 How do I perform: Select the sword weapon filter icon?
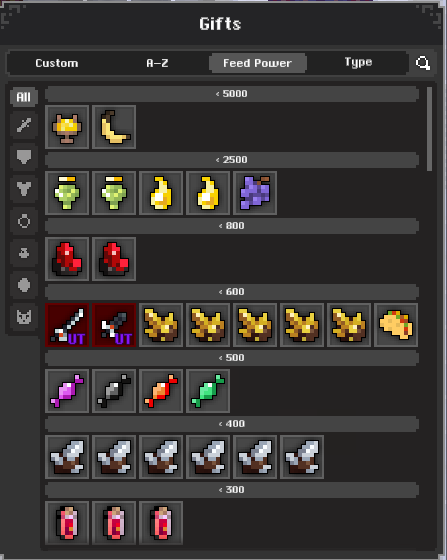[24, 125]
